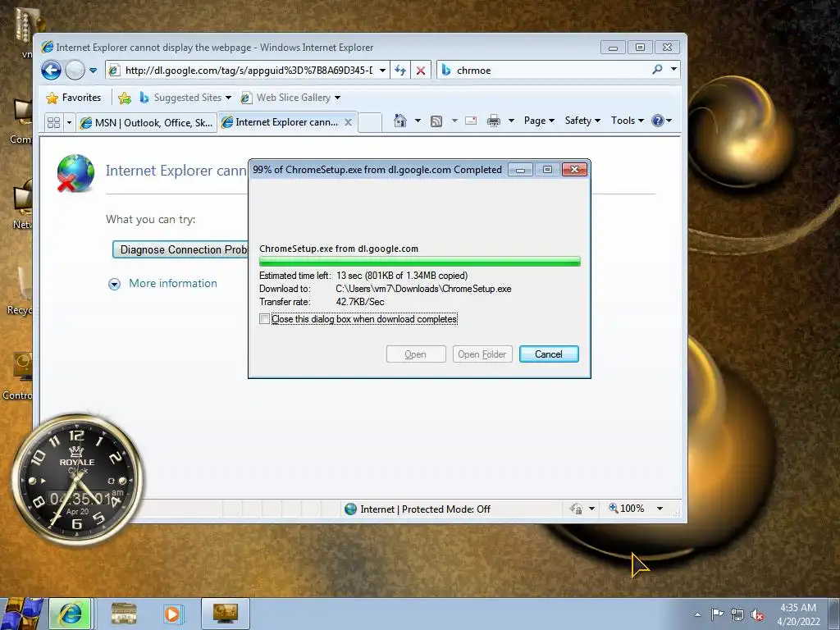Click the blue Help question icon
Viewport: 840px width, 630px height.
658,121
